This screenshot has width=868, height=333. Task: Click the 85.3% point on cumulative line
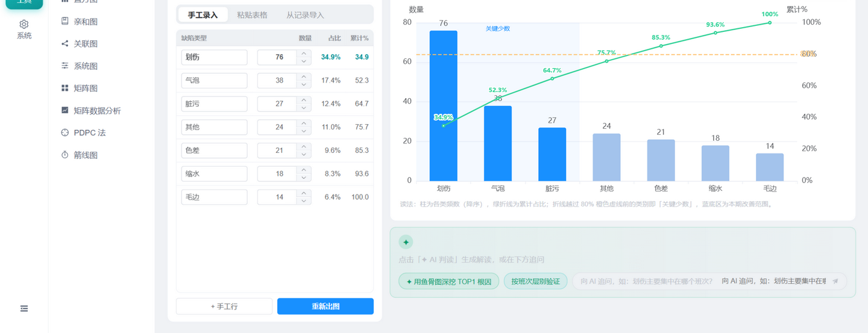[x=661, y=46]
